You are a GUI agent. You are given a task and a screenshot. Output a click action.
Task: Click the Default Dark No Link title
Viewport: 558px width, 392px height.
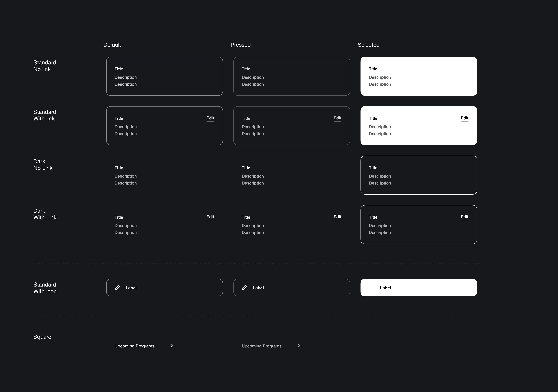click(119, 168)
